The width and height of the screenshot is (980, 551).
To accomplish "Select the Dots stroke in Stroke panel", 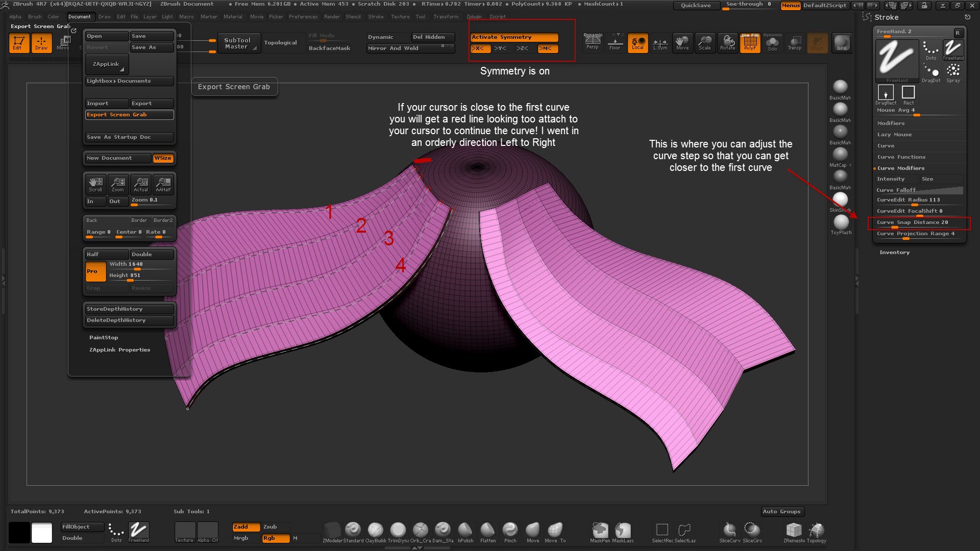I will pyautogui.click(x=931, y=50).
